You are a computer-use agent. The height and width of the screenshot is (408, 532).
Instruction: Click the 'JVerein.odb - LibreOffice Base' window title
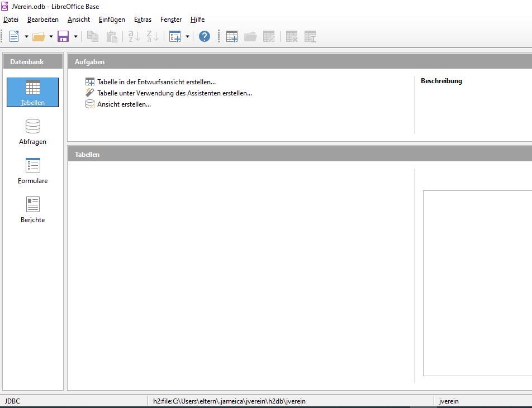tap(55, 7)
